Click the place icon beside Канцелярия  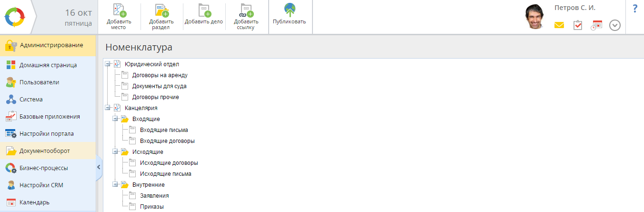click(x=117, y=108)
